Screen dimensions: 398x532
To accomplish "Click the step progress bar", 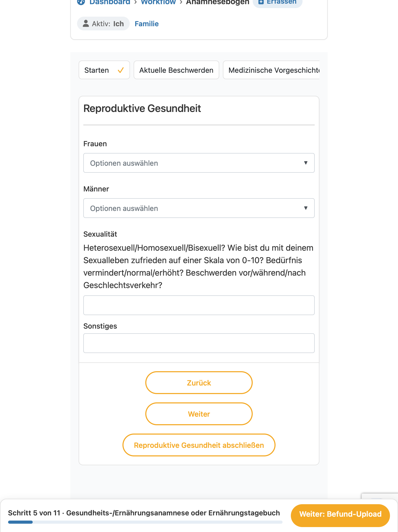I will pyautogui.click(x=145, y=522).
